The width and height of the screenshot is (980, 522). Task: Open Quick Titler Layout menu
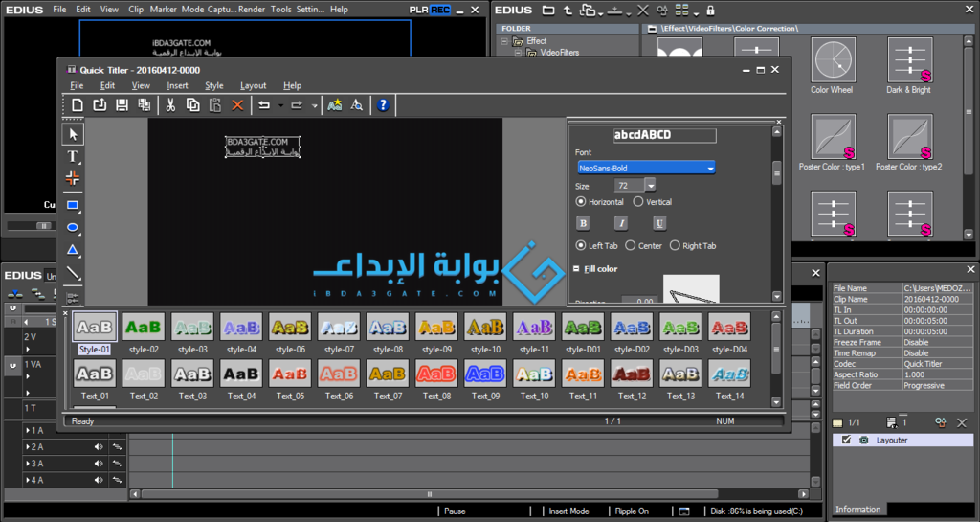(253, 85)
